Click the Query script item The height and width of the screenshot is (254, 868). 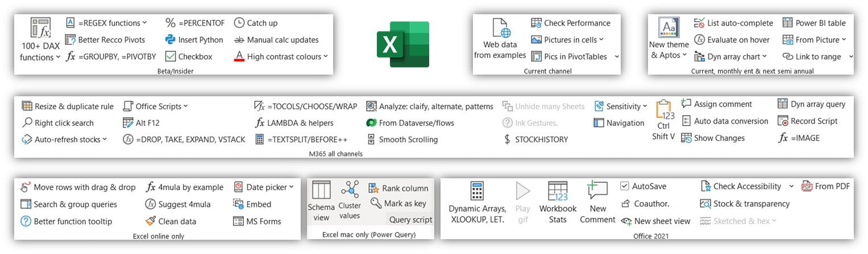coord(410,219)
